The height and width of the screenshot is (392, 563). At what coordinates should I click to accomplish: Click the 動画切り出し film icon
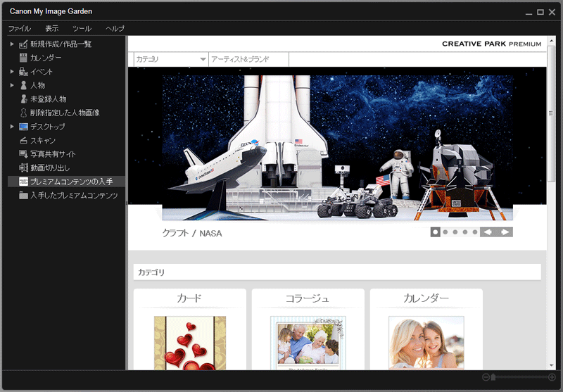point(23,167)
